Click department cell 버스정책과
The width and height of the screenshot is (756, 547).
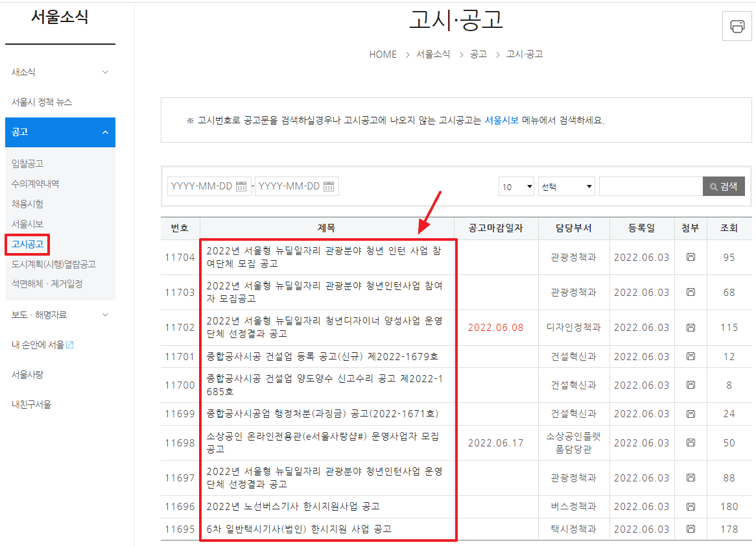click(573, 507)
